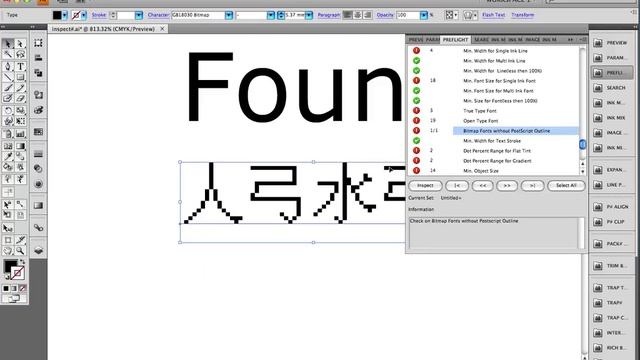Switch to the IMAGE tab in panel

(532, 40)
